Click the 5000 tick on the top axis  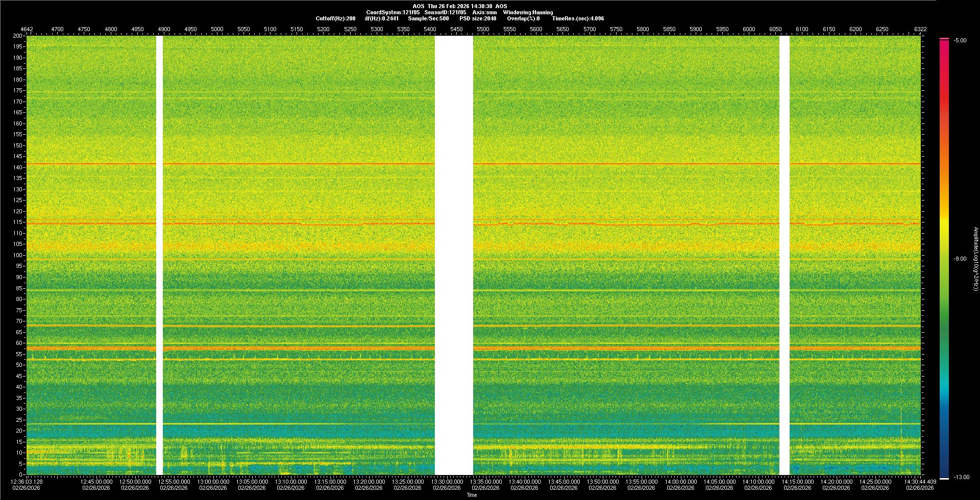(217, 29)
